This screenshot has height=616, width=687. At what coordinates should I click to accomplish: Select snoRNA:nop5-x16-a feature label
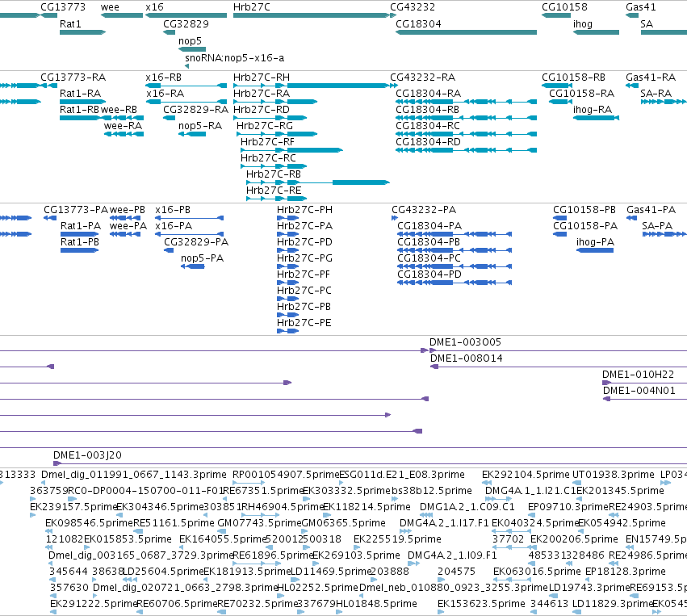click(234, 58)
